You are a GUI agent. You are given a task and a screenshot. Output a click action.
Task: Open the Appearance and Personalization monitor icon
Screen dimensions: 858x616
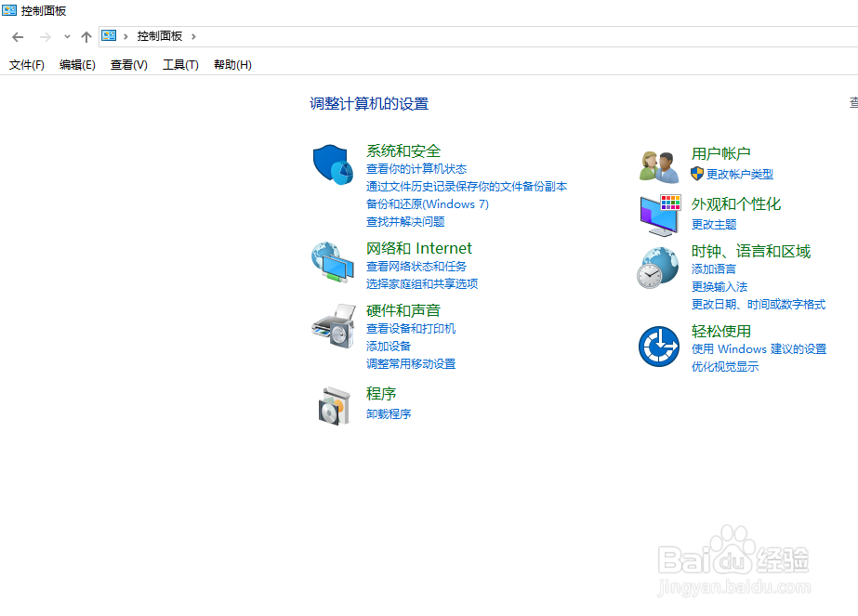click(x=660, y=215)
